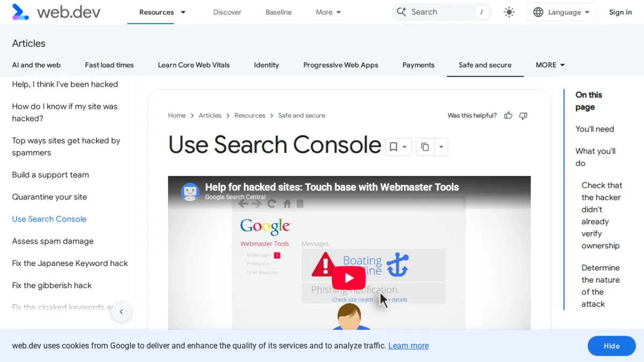Expand the More menu in header
Screen dimensions: 644x362
pos(328,12)
